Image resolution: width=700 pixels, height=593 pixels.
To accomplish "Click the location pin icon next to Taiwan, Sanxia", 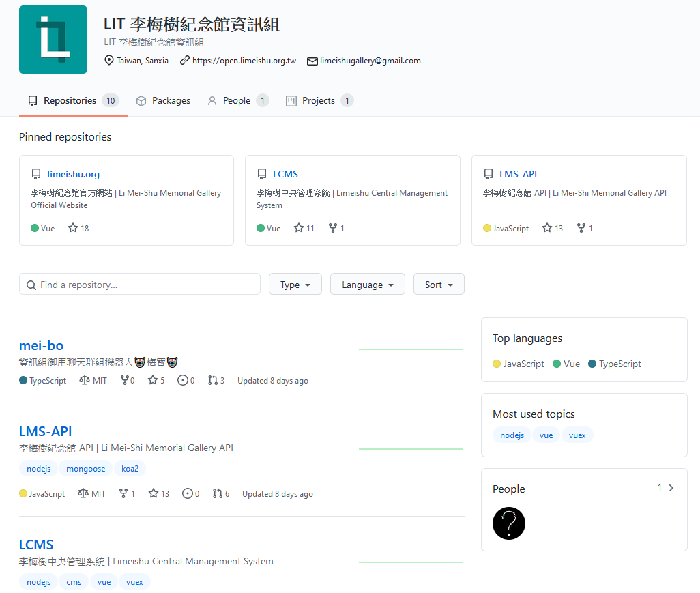I will tap(109, 60).
